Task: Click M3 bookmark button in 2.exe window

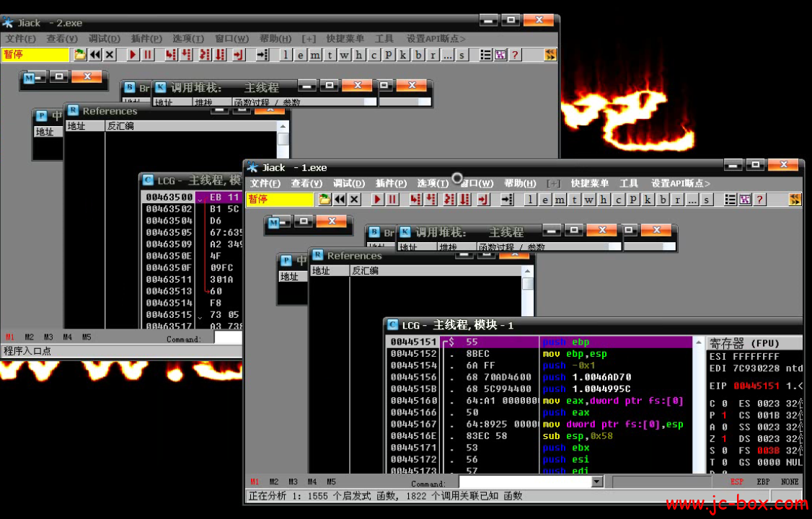Action: pos(48,337)
